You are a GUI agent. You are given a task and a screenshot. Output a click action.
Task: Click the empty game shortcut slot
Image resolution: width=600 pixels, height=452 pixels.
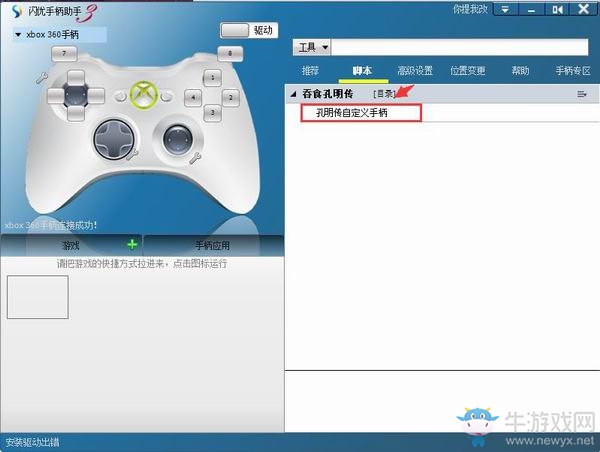pos(38,297)
